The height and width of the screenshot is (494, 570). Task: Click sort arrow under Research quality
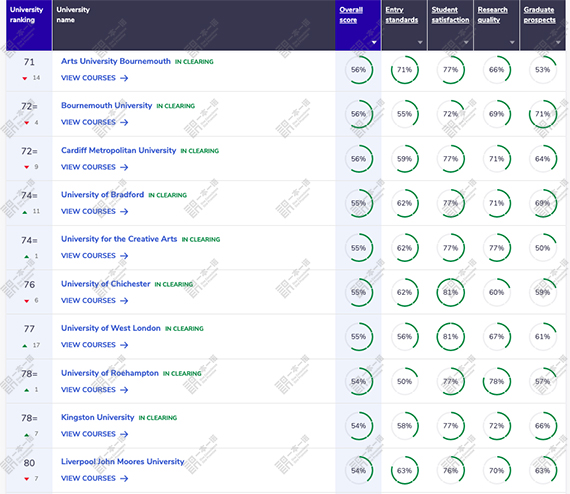(x=512, y=43)
